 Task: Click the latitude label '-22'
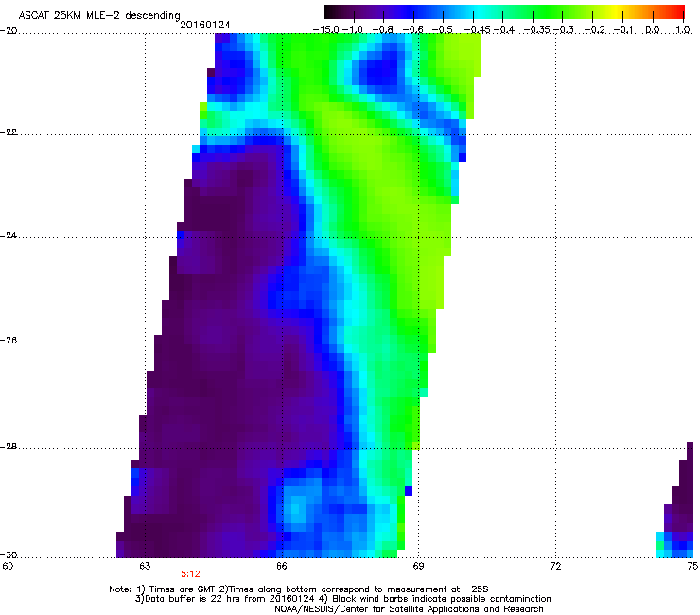point(9,132)
